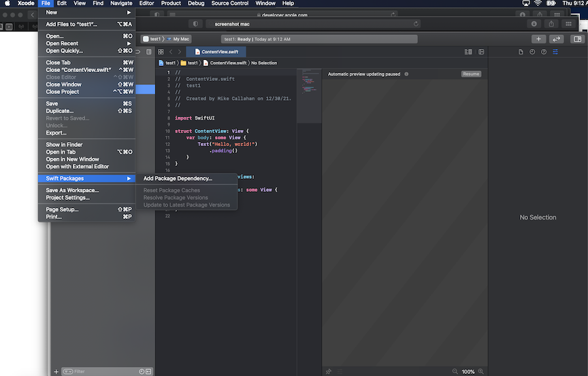Viewport: 588px width, 376px height.
Task: Choose Save As Workspace… menu item
Action: 86,190
